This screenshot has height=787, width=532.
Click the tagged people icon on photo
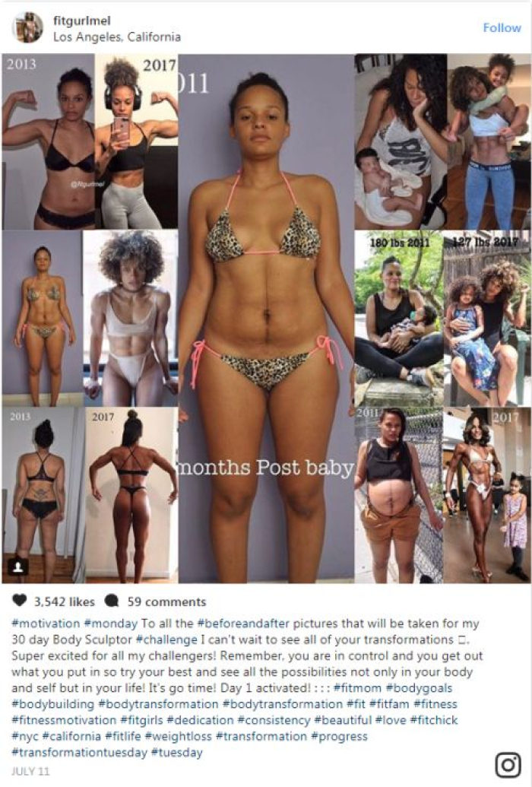[18, 566]
